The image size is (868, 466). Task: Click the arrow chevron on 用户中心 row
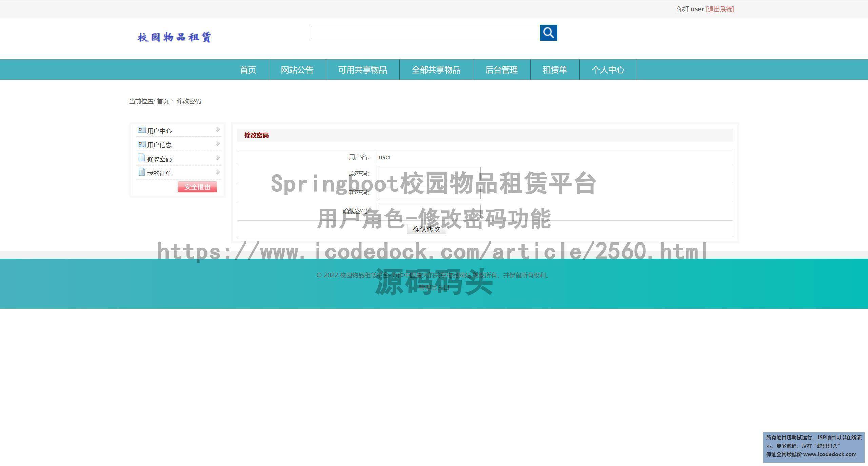[218, 130]
